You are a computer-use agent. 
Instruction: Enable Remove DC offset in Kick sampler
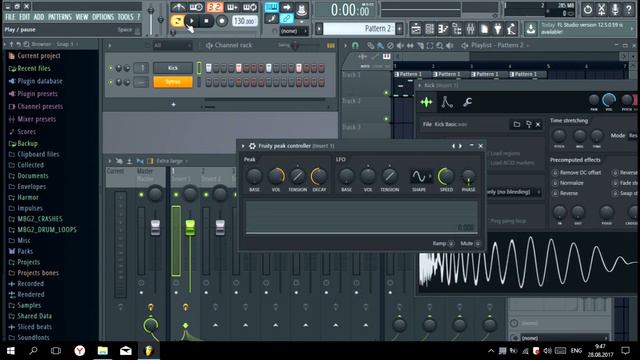(555, 173)
